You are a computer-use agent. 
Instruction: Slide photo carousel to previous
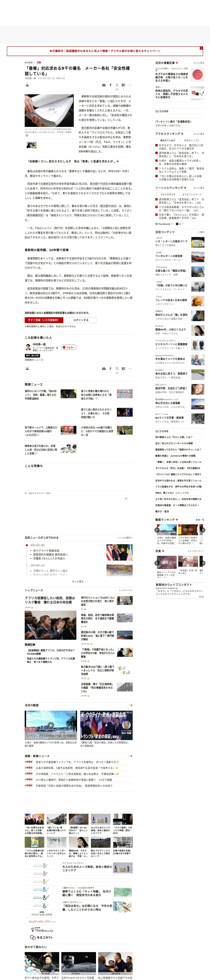[157, 563]
